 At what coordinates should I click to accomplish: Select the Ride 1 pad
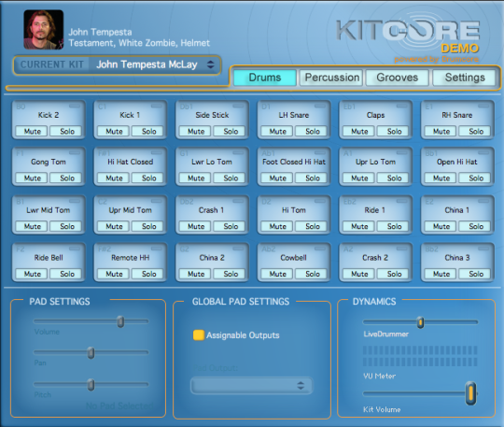(375, 210)
